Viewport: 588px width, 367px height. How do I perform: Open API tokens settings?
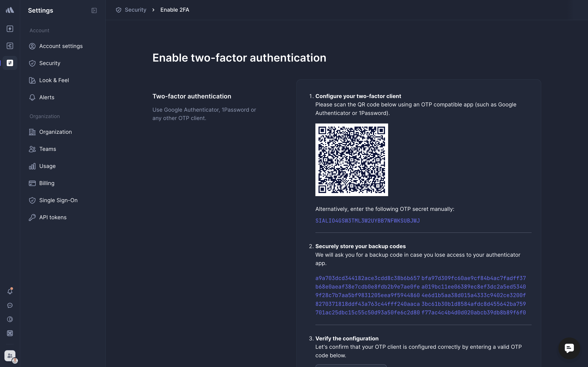coord(53,217)
